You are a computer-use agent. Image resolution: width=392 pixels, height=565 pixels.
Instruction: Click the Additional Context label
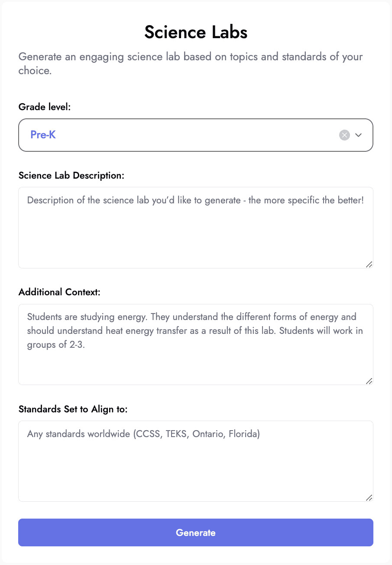(x=59, y=292)
